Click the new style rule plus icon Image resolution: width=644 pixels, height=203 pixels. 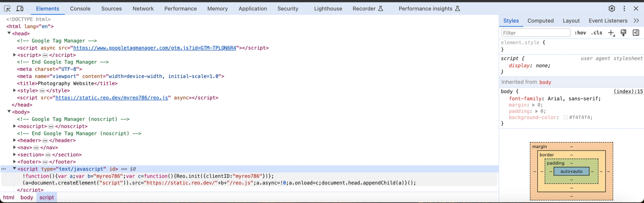coord(611,33)
